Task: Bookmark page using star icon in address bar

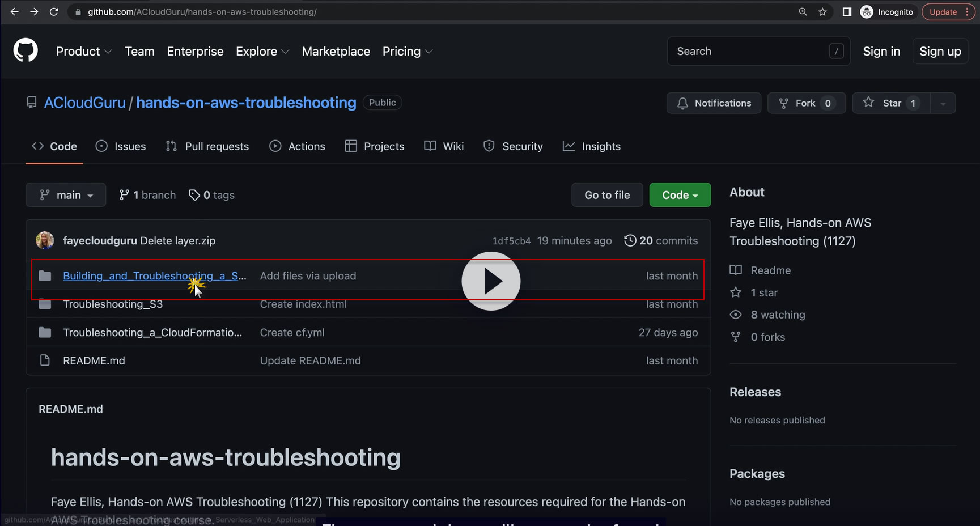Action: tap(822, 12)
